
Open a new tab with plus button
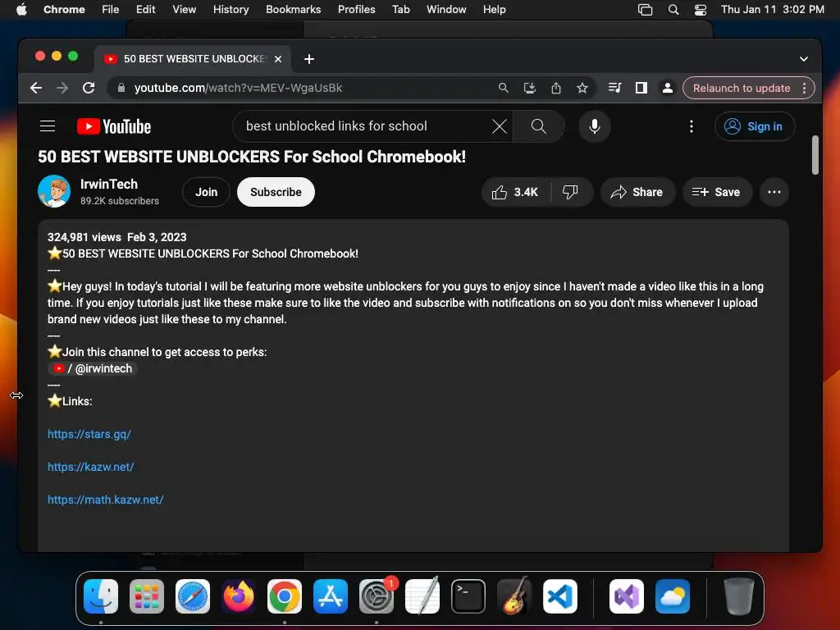pos(309,59)
